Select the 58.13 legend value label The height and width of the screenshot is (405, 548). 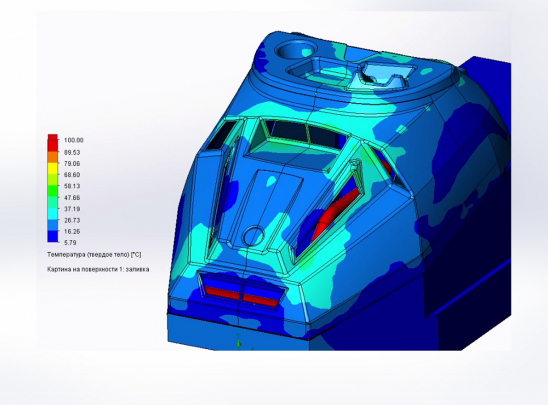coord(72,186)
